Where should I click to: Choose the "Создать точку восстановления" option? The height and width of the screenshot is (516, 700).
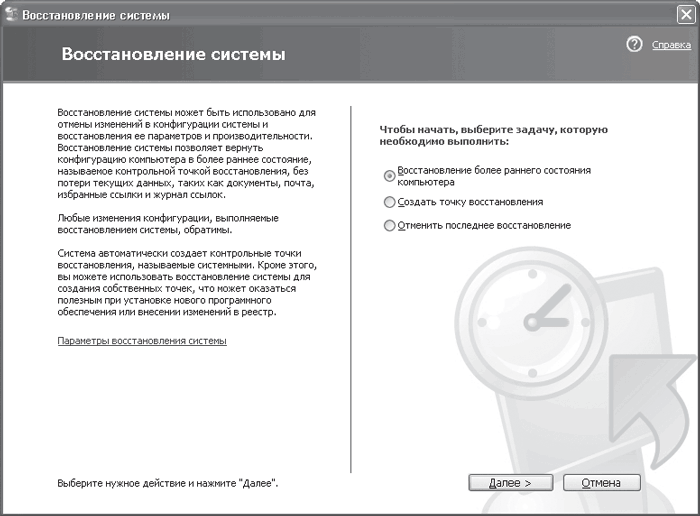[x=389, y=202]
